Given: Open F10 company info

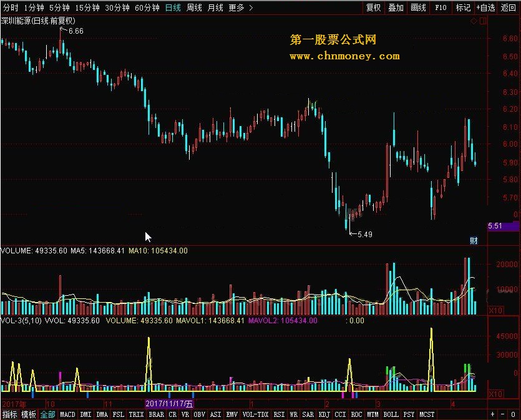Looking at the screenshot, I should pos(441,7).
